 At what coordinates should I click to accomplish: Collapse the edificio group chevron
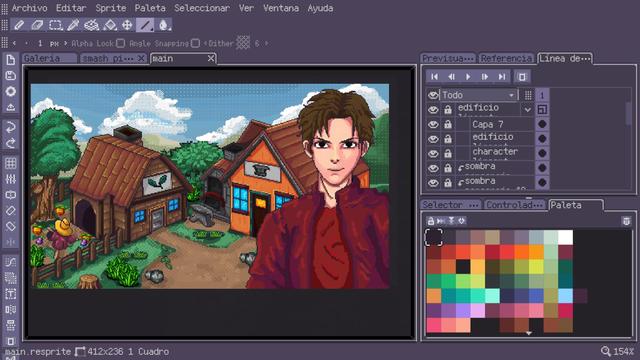(x=527, y=110)
